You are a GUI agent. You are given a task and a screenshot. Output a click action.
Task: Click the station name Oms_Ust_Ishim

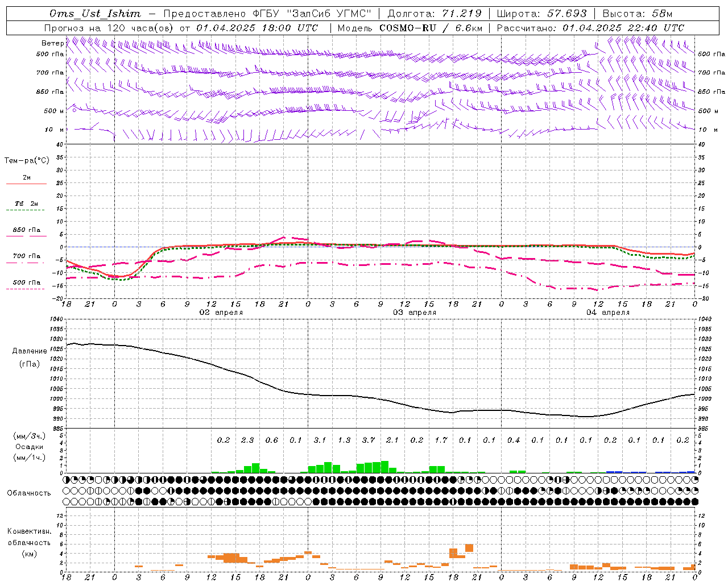tap(95, 14)
